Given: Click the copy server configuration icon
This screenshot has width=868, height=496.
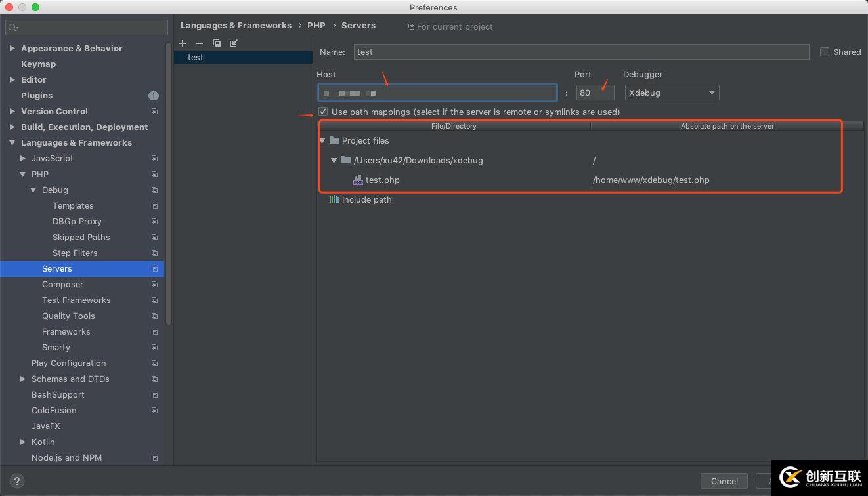Looking at the screenshot, I should click(217, 43).
